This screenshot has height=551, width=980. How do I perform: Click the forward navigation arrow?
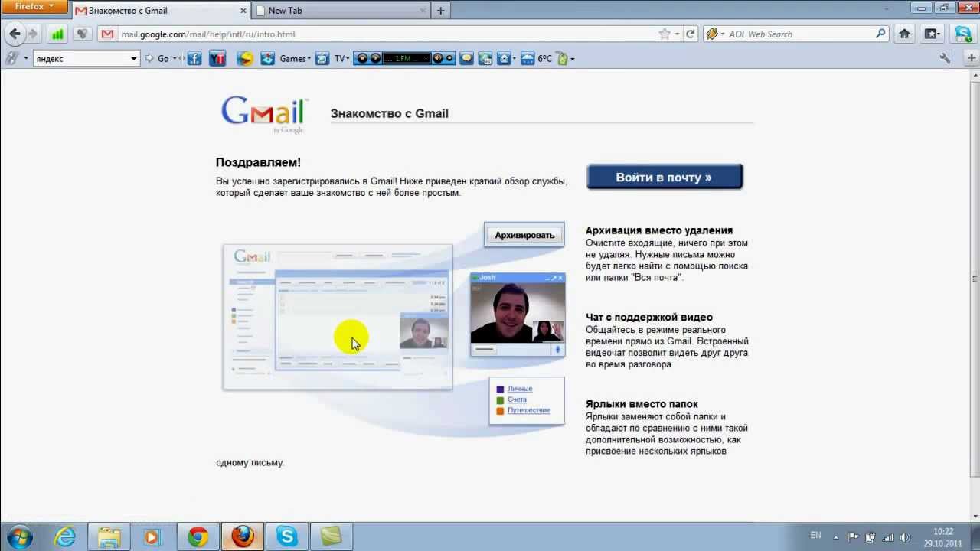32,34
